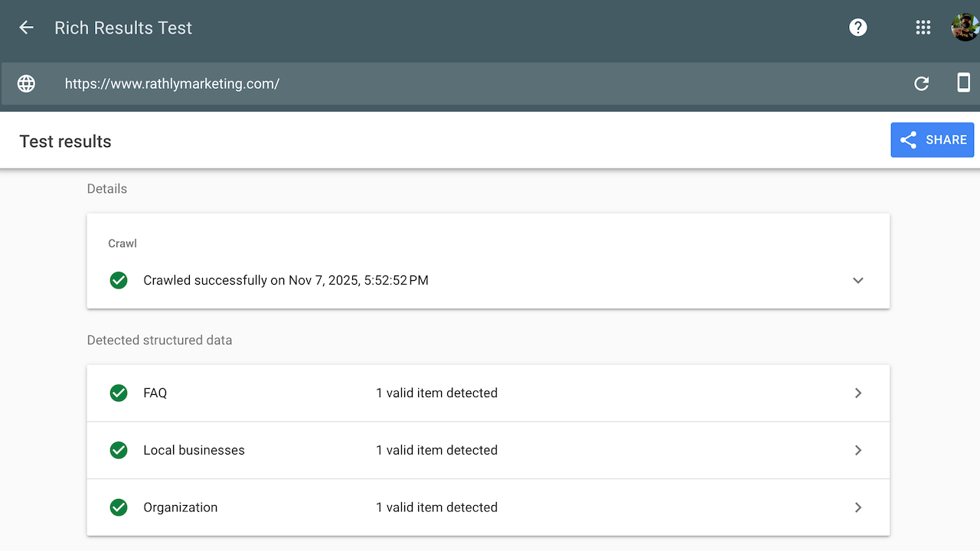Image resolution: width=980 pixels, height=551 pixels.
Task: Click the back arrow to leave test results
Action: [x=26, y=28]
